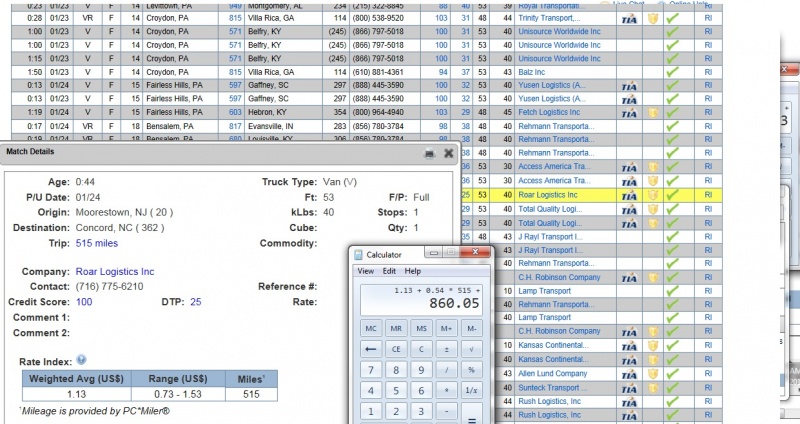Image resolution: width=800 pixels, height=424 pixels.
Task: Click DTP value 25 link
Action: [x=196, y=302]
